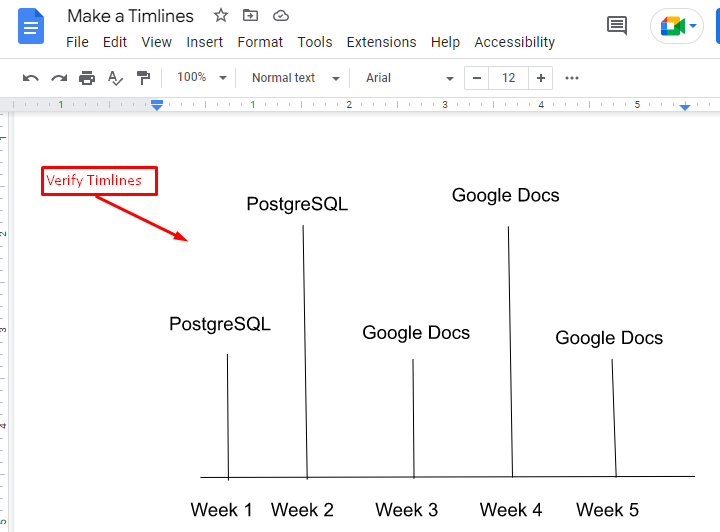Star the Make a Timlines document
This screenshot has width=720, height=532.
221,16
